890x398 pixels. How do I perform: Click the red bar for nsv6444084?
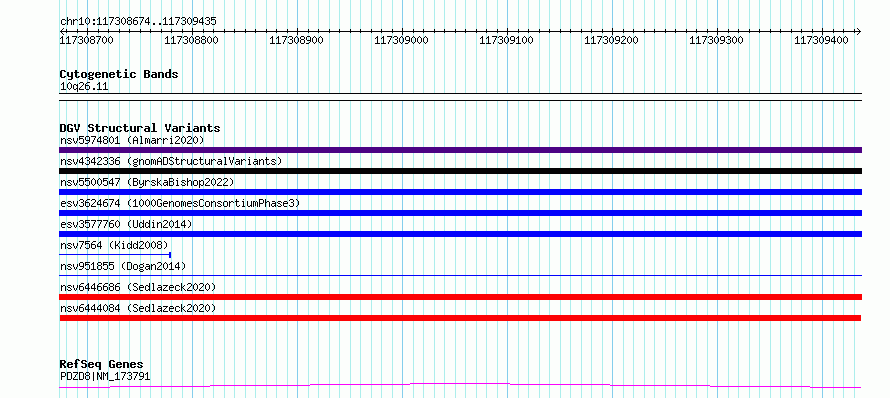coord(460,318)
